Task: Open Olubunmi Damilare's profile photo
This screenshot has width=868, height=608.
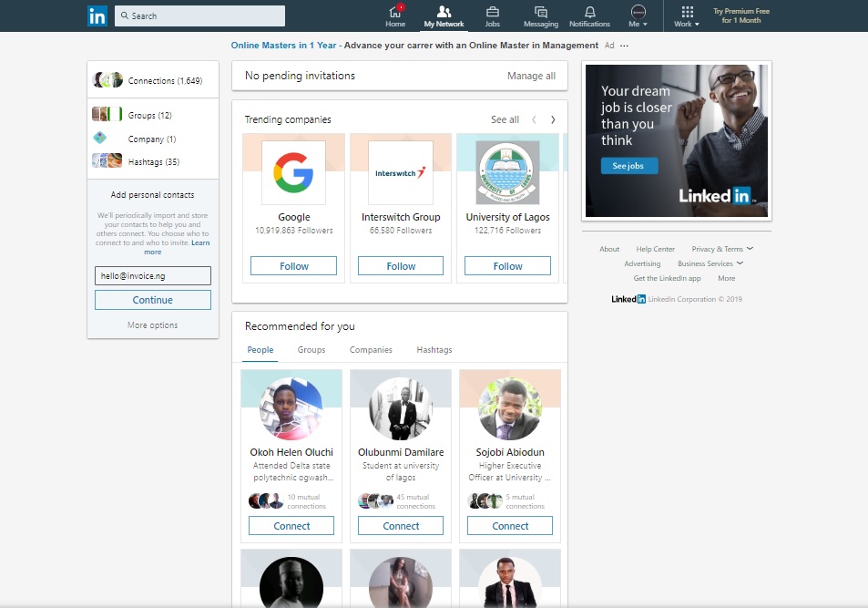Action: click(x=400, y=409)
